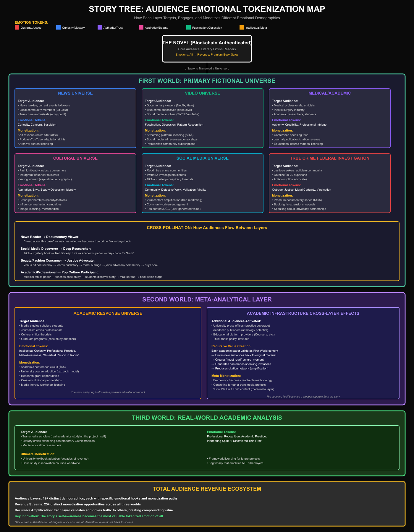Select THE NOVEL (Blockchain Authenticated) box title

tap(207, 43)
